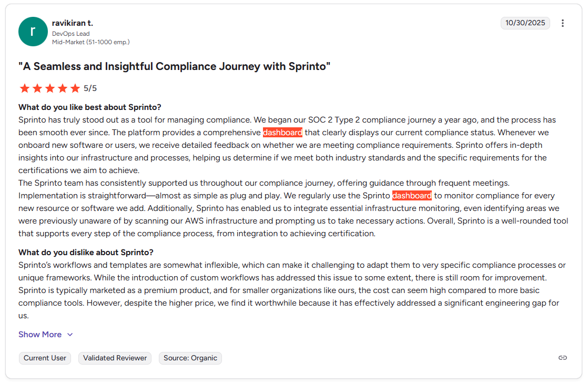Click the Current User tag
This screenshot has height=383, width=588.
[x=45, y=358]
